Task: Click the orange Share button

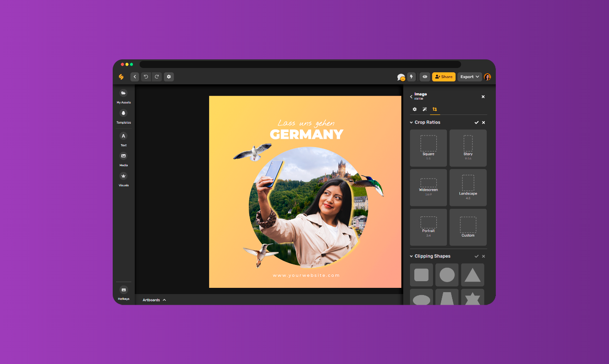Action: tap(444, 77)
